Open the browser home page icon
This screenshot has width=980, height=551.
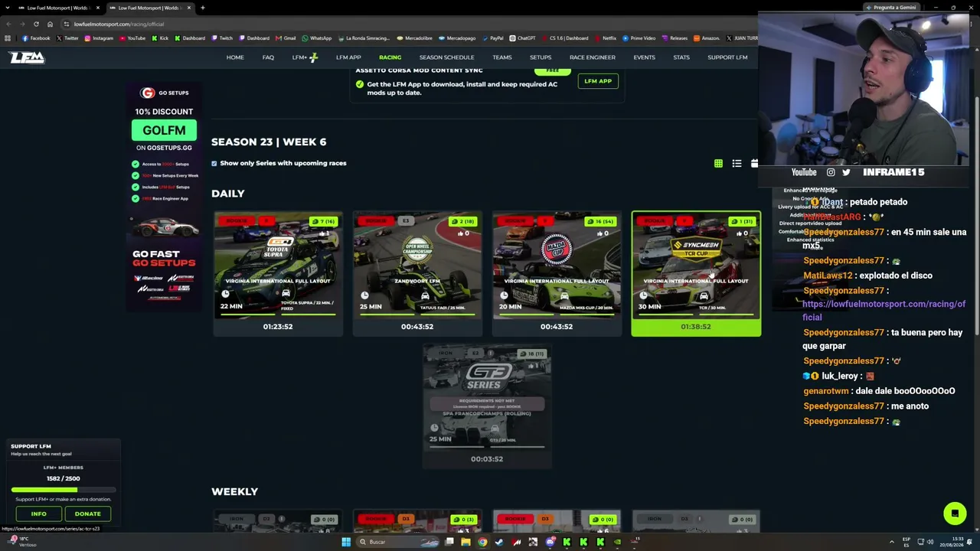50,24
